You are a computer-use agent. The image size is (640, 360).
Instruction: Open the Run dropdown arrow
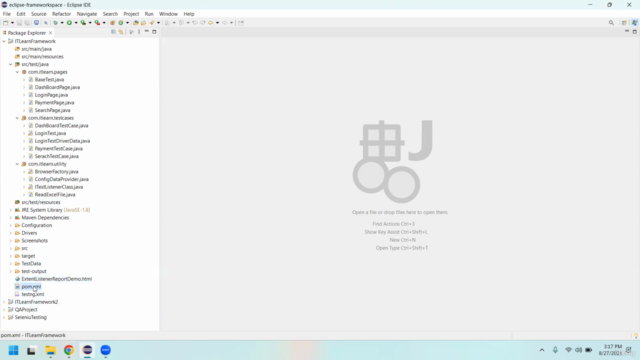click(x=76, y=23)
